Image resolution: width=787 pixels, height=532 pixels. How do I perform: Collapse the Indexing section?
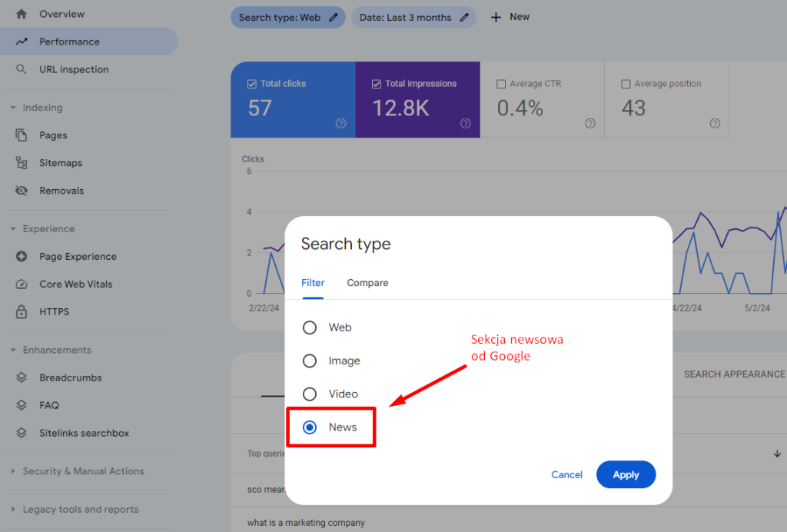[x=13, y=108]
